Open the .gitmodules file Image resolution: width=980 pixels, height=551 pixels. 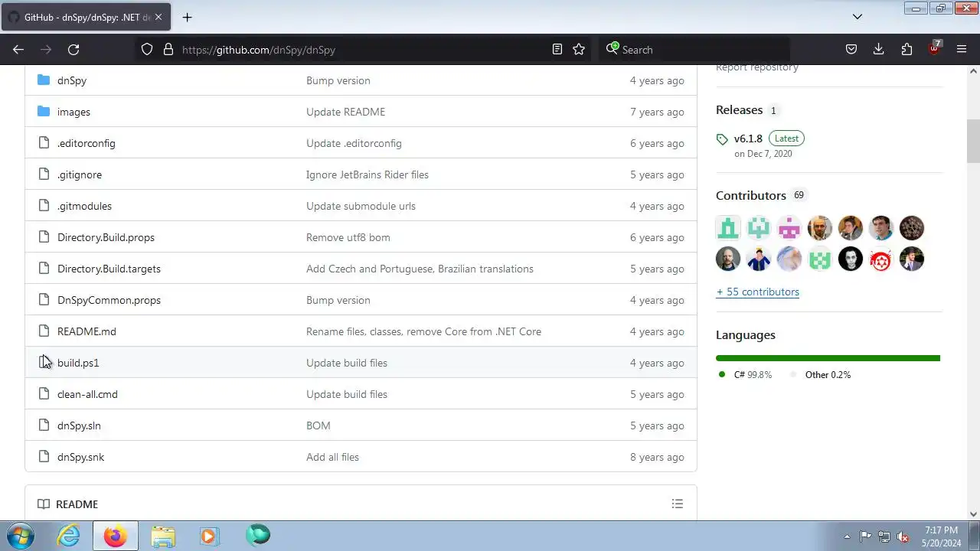click(x=84, y=206)
